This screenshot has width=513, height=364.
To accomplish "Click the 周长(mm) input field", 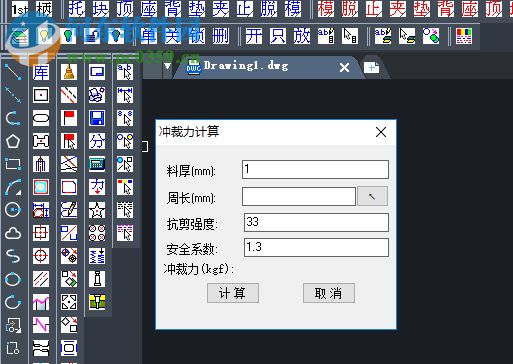I will coord(299,196).
